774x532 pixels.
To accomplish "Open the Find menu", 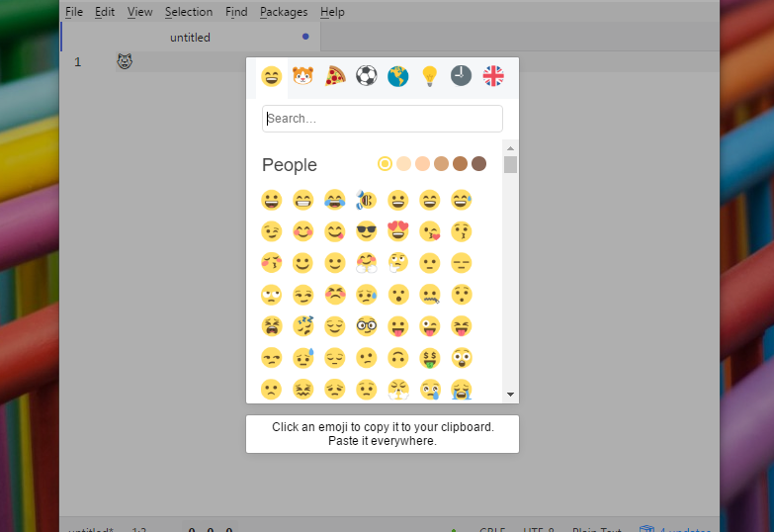I will pyautogui.click(x=236, y=12).
